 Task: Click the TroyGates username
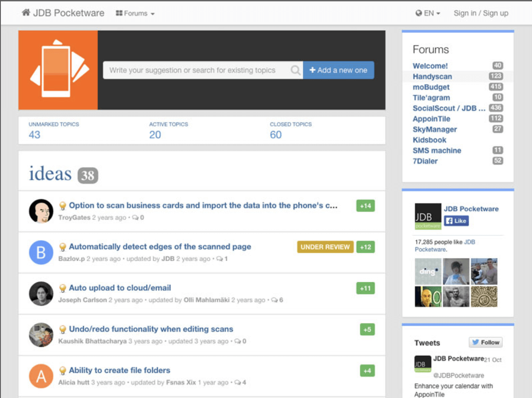point(74,218)
